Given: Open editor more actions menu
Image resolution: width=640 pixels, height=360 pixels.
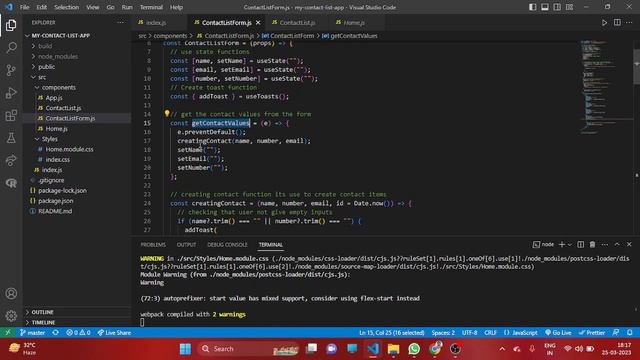Looking at the screenshot, I should [x=629, y=23].
